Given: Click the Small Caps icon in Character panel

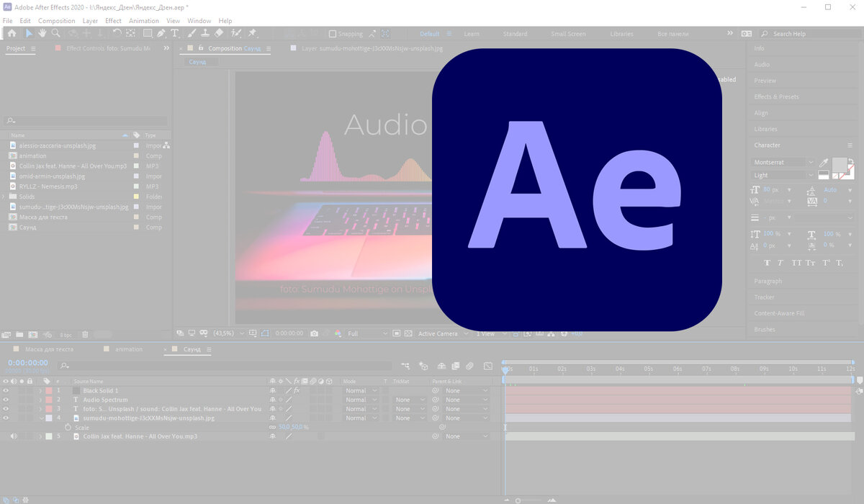Looking at the screenshot, I should (x=811, y=263).
